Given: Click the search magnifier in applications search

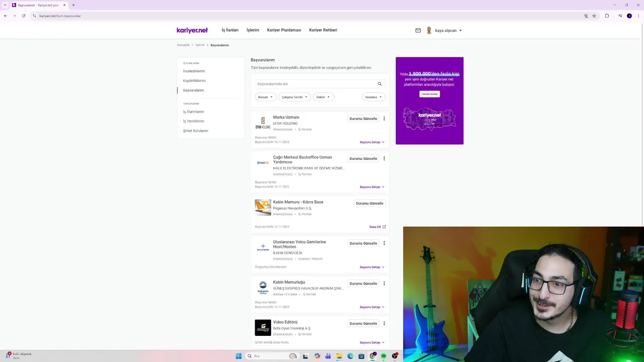Looking at the screenshot, I should pyautogui.click(x=380, y=84).
